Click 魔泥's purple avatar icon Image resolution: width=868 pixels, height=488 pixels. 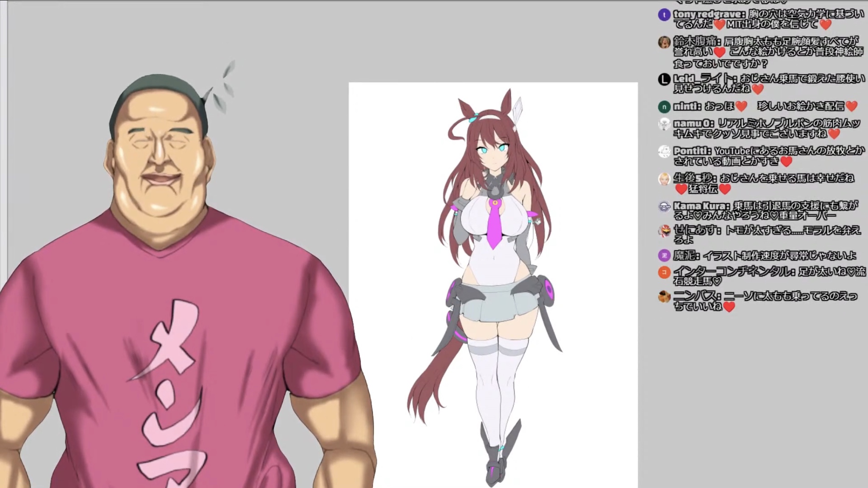coord(664,255)
